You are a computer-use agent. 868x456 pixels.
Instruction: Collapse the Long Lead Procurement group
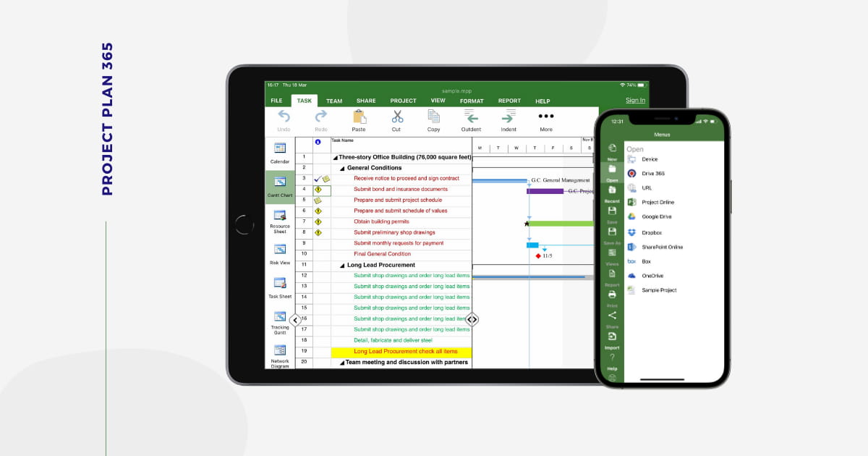[343, 265]
